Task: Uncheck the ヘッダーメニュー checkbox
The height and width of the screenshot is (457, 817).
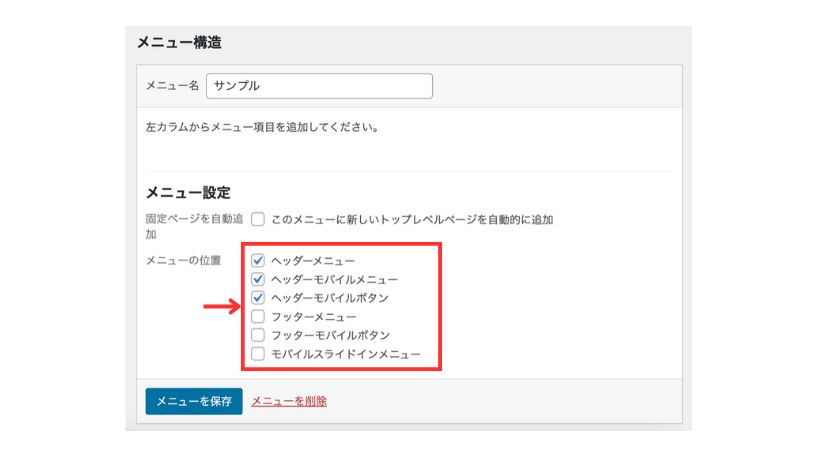Action: point(258,260)
